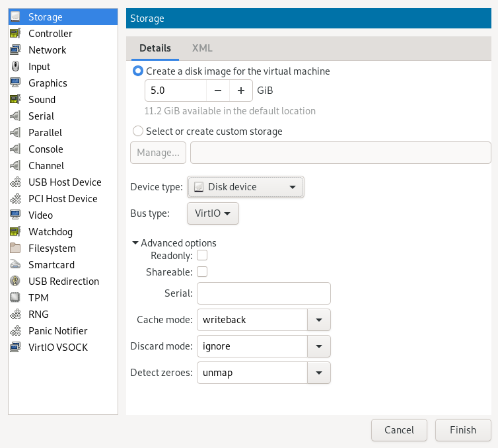Click the Cancel button
498x448 pixels.
[x=399, y=430]
